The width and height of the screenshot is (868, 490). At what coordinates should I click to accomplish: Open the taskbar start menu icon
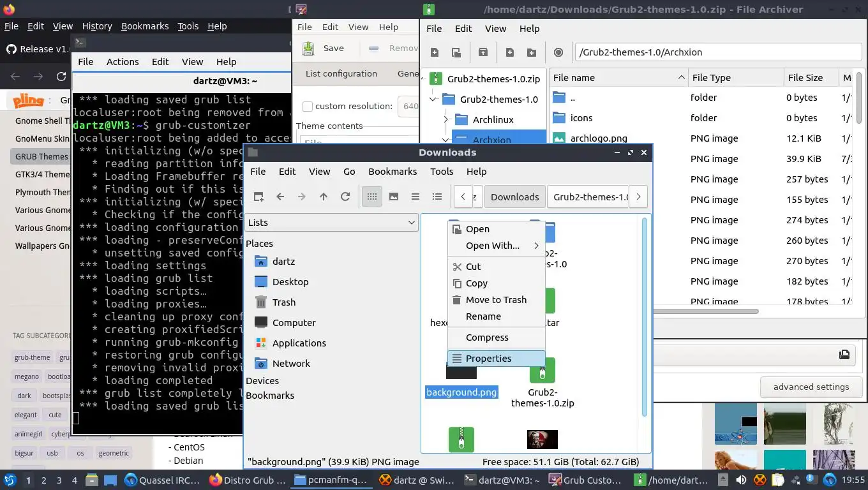point(10,480)
